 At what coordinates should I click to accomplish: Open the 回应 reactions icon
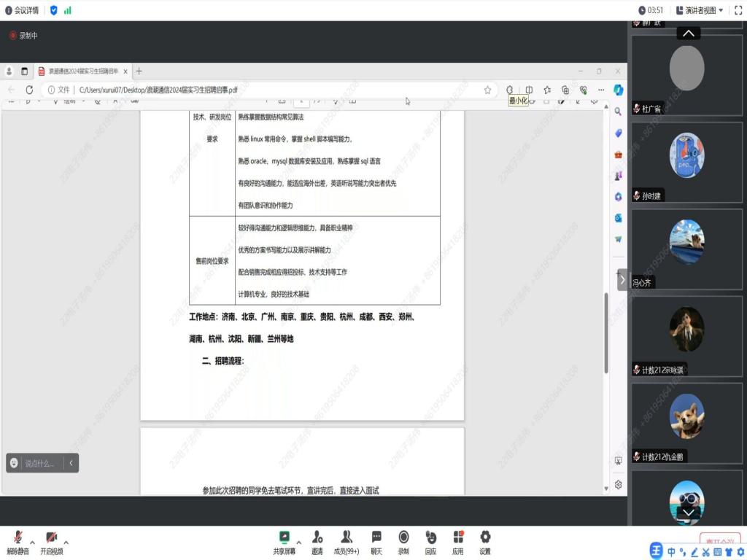tap(430, 542)
